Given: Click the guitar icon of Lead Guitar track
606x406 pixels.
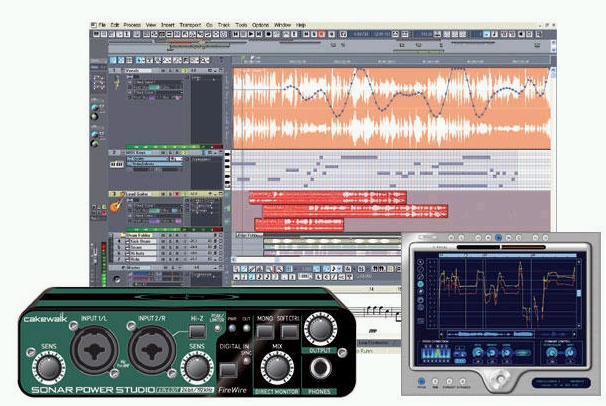Looking at the screenshot, I should point(116,204).
